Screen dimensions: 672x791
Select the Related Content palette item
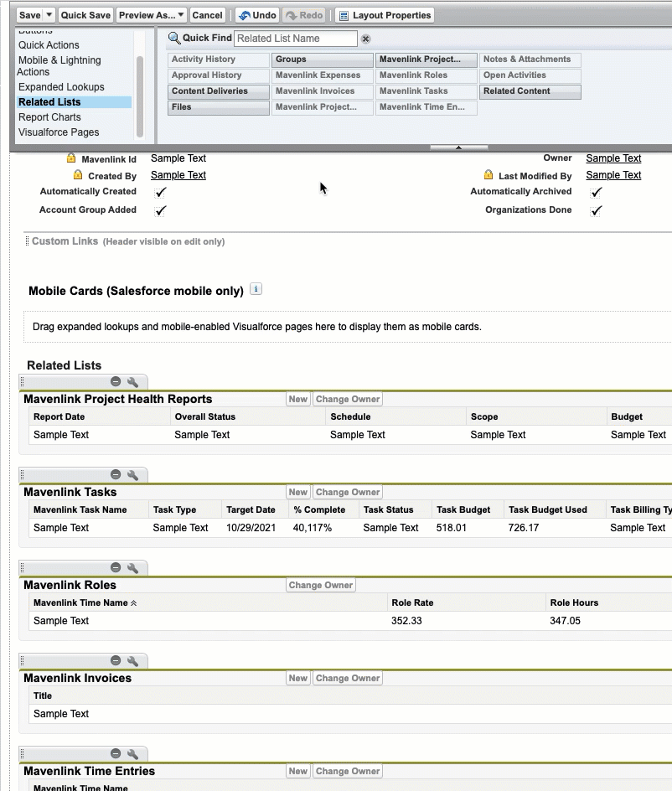pos(530,91)
